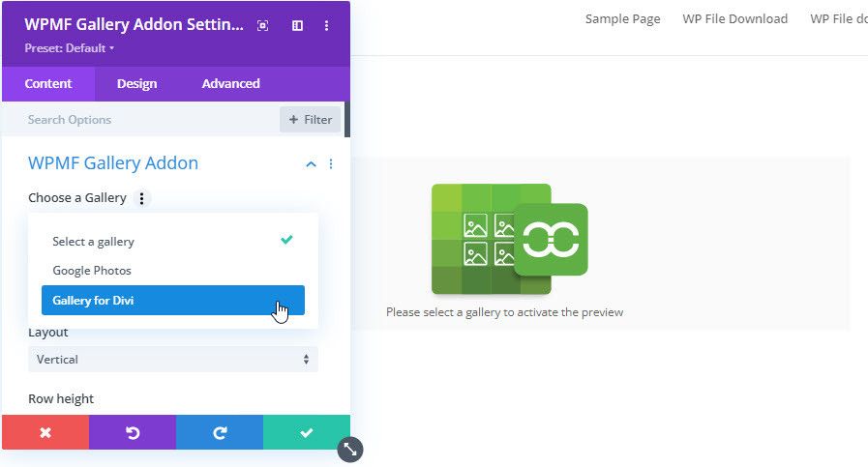Open WPMF Gallery Addon section options menu
This screenshot has width=868, height=467.
pos(331,164)
